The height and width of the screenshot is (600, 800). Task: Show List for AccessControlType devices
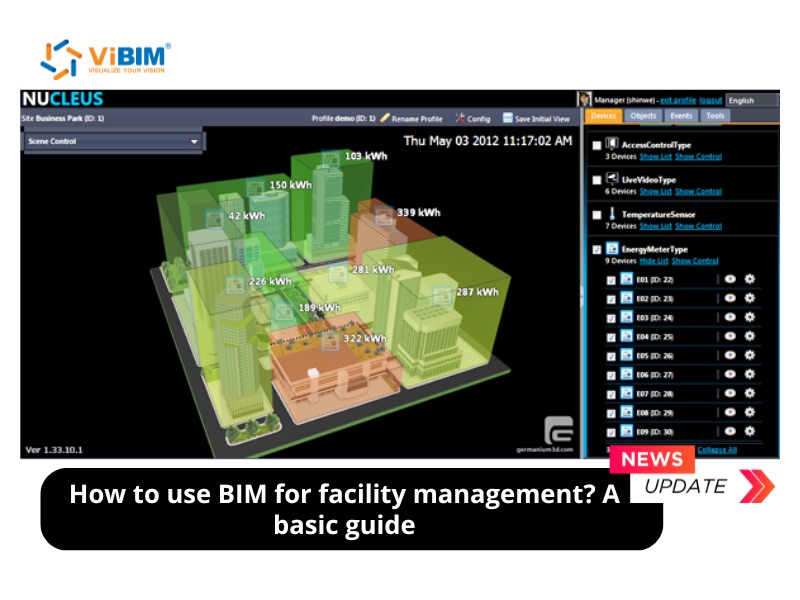point(656,157)
